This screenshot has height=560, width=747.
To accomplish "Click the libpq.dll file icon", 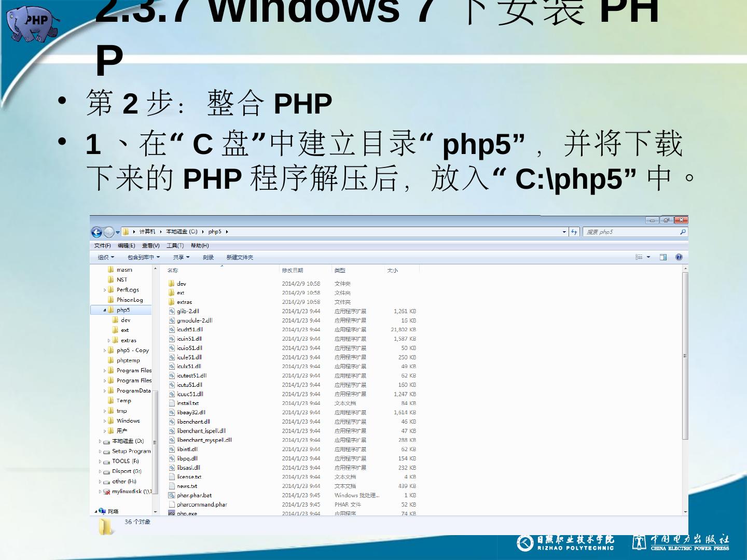I will [172, 458].
